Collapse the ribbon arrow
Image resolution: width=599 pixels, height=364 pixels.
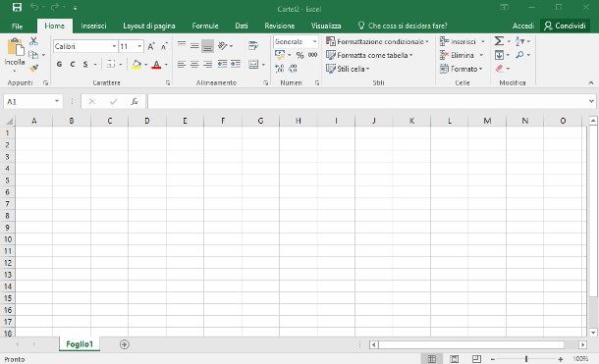pos(590,82)
